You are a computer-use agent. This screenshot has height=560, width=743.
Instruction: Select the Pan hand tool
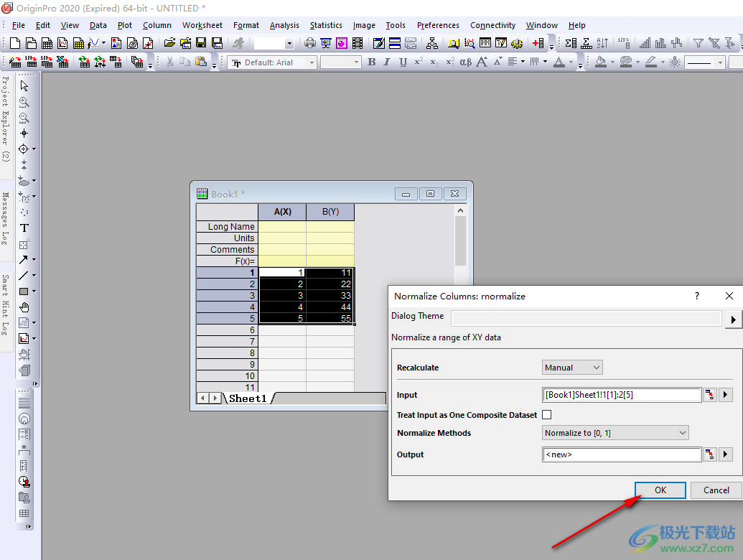coord(24,307)
